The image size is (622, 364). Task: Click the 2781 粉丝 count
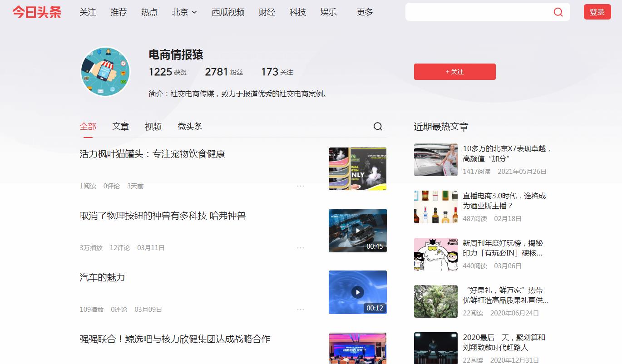pyautogui.click(x=224, y=72)
